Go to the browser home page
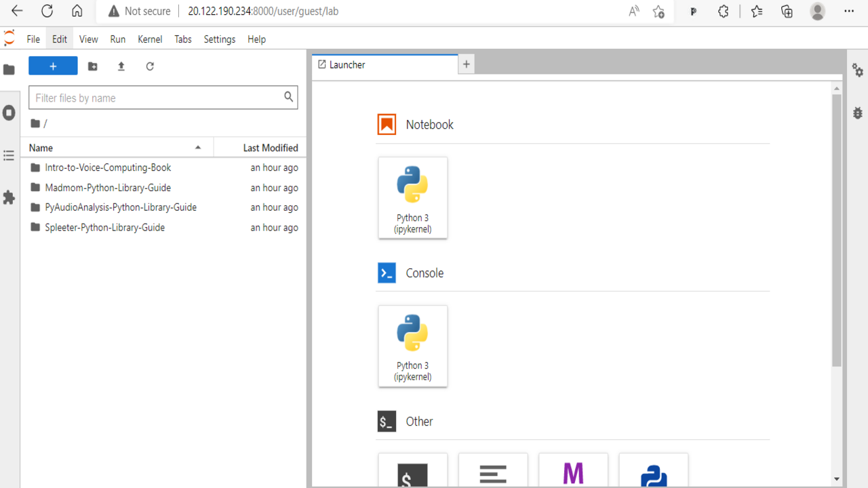868x488 pixels. click(x=77, y=11)
